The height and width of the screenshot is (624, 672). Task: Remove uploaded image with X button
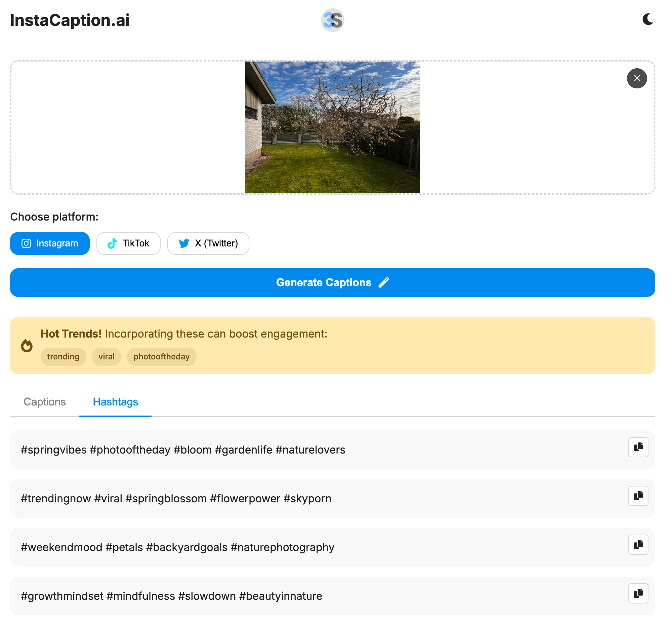click(x=637, y=78)
